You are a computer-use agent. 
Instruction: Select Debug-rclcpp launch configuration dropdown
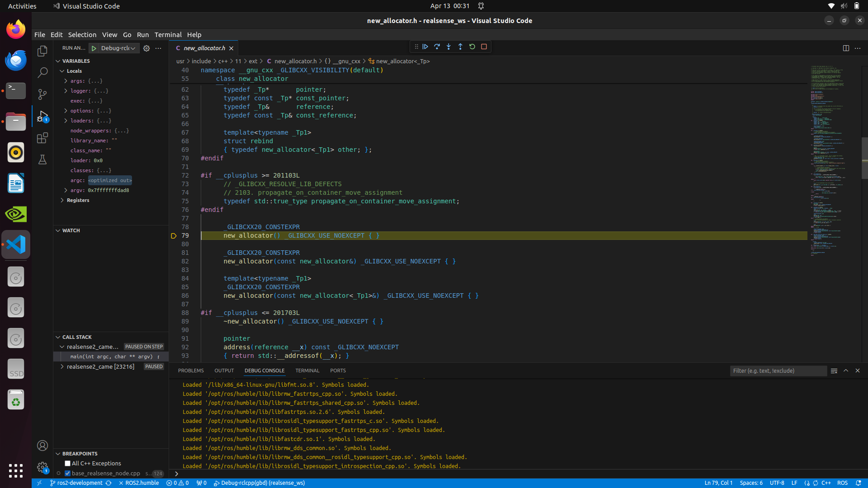click(118, 48)
